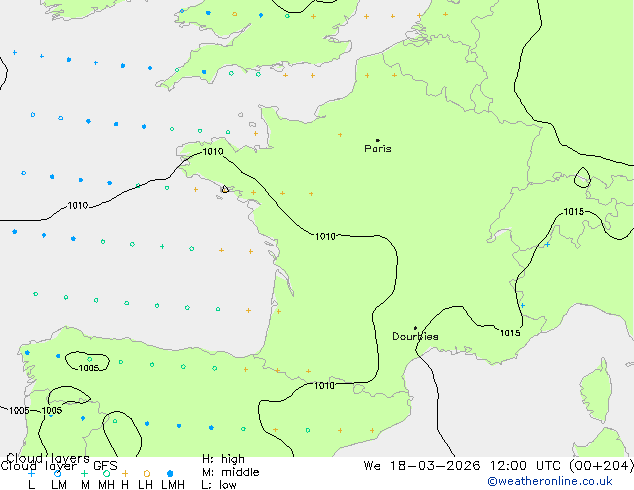
Task: Click the 'M: middle' legend text
Action: coord(230,472)
